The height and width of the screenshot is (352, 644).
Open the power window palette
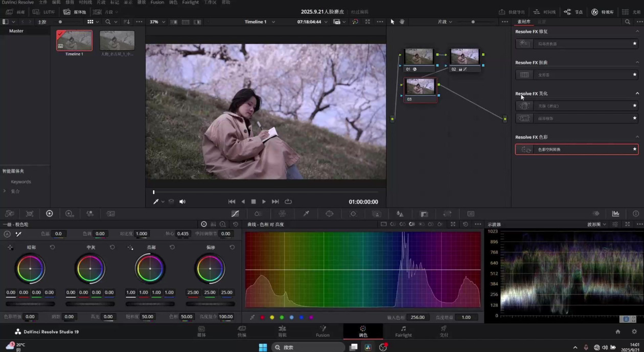pos(330,214)
